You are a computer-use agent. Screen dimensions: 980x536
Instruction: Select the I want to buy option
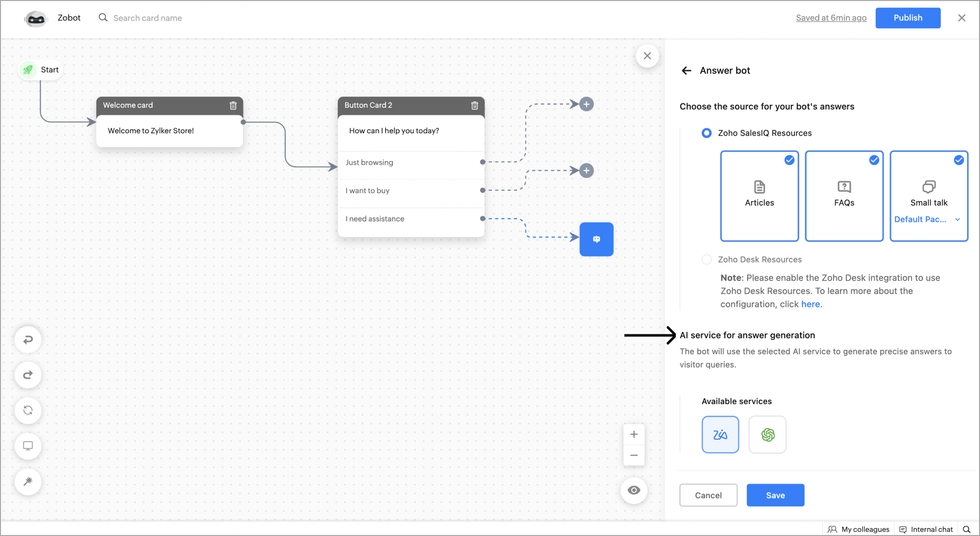[411, 191]
